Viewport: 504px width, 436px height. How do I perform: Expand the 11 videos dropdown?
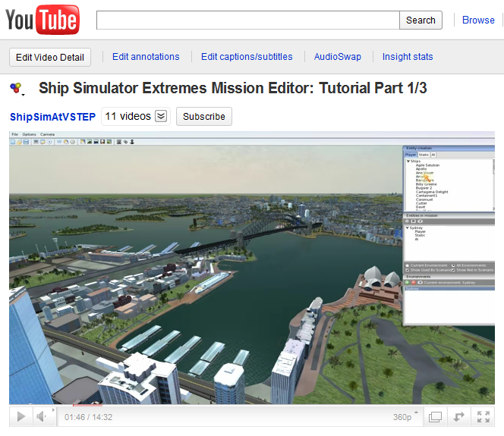point(161,116)
